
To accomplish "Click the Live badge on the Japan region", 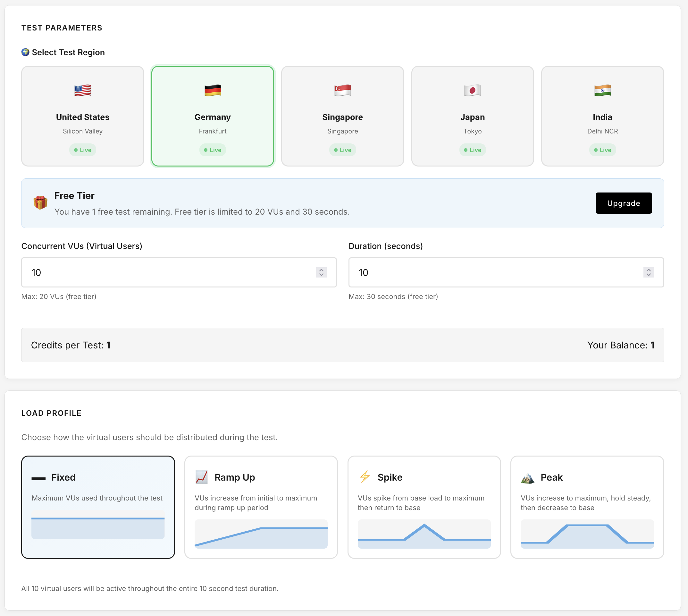I will click(472, 150).
